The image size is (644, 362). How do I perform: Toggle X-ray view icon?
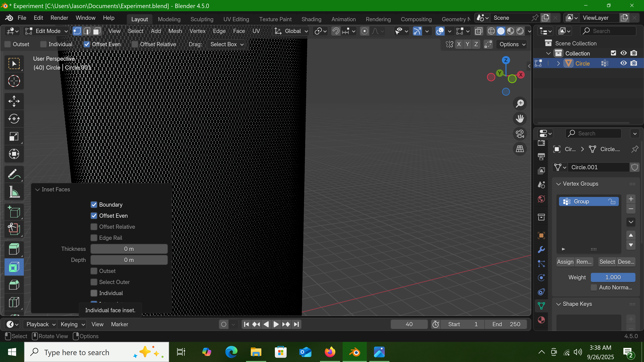coord(478,31)
